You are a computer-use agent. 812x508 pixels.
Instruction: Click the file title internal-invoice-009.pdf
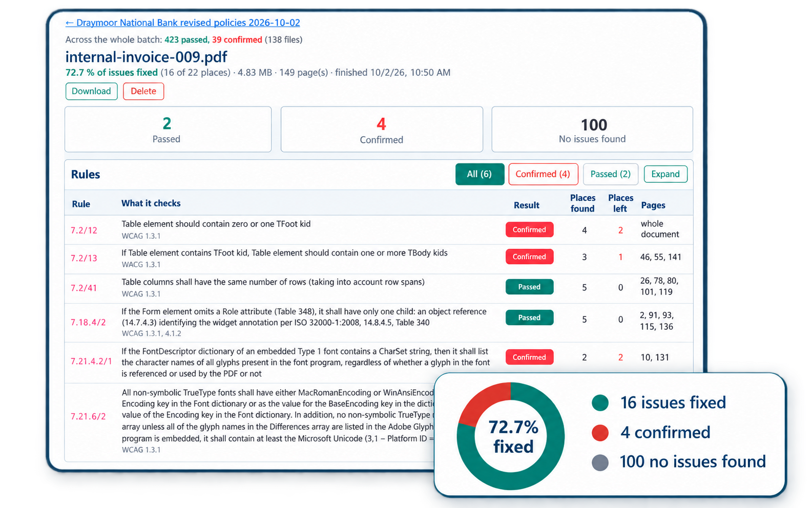click(147, 57)
